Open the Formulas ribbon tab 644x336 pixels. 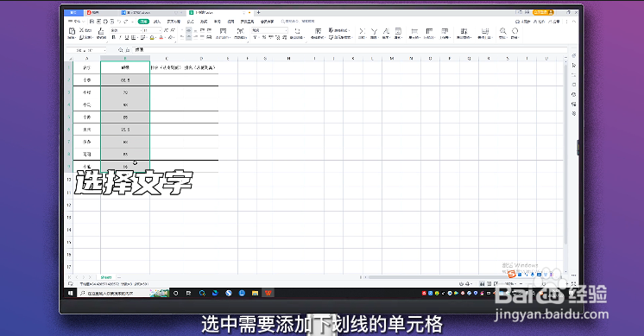point(190,22)
